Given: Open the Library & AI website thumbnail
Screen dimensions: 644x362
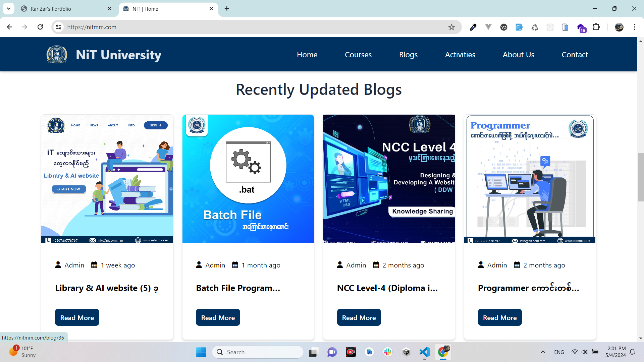Looking at the screenshot, I should pos(107,179).
